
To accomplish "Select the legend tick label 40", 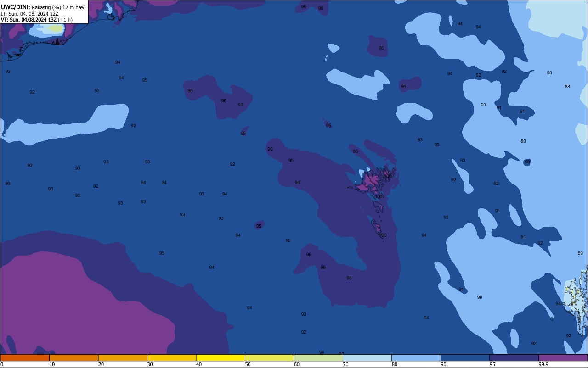I will (199, 364).
